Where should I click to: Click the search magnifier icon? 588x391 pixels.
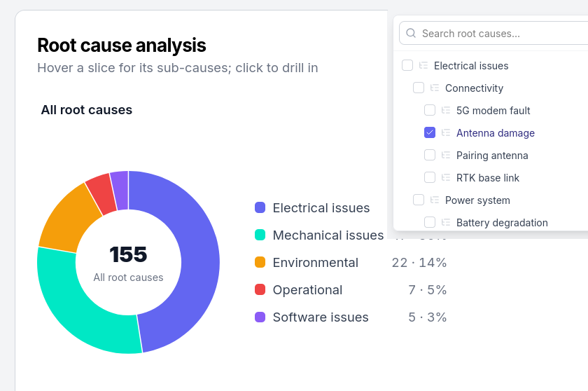[411, 33]
